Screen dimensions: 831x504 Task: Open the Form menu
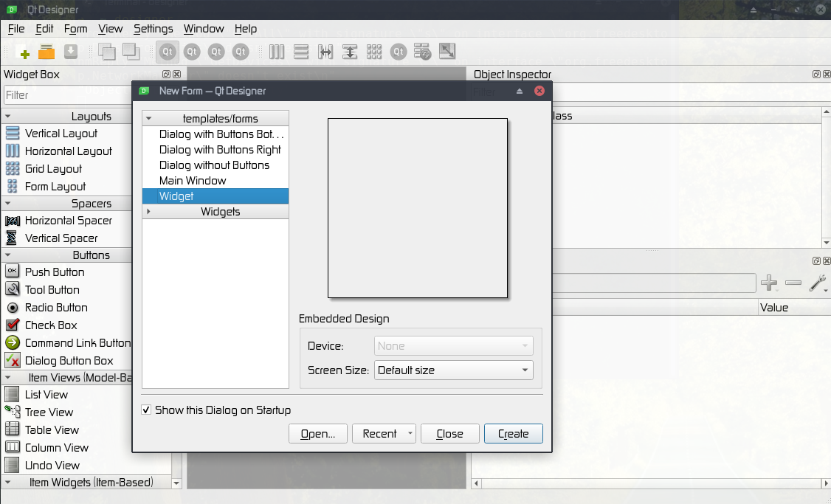click(x=75, y=29)
